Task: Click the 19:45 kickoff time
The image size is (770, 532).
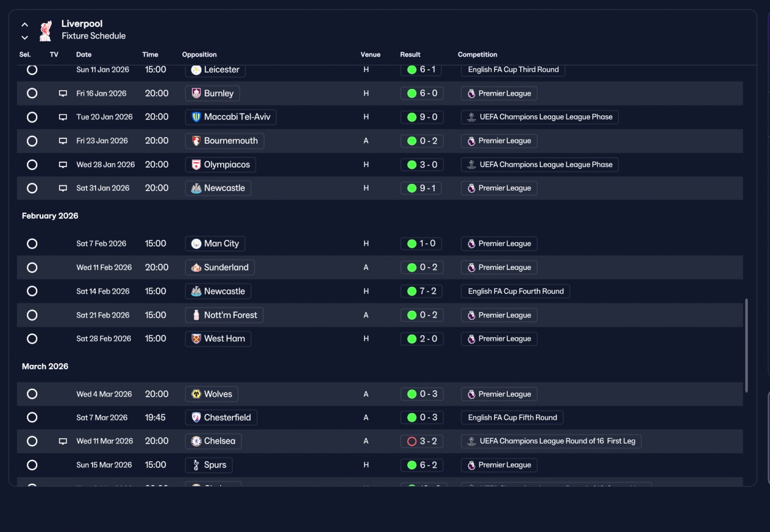Action: click(155, 418)
